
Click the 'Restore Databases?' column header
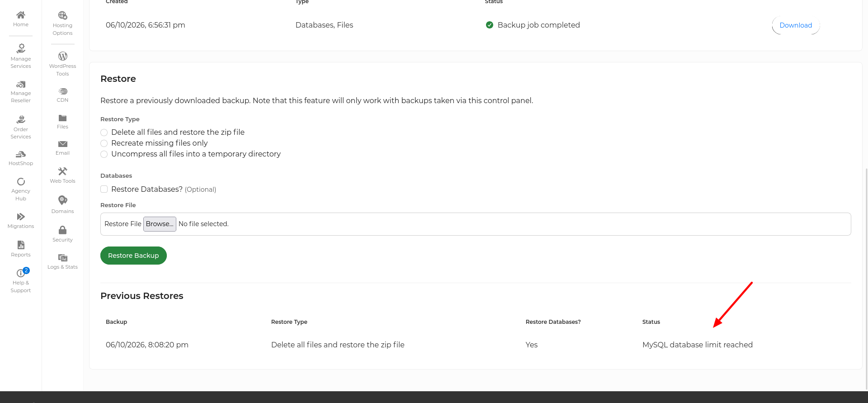(x=553, y=322)
